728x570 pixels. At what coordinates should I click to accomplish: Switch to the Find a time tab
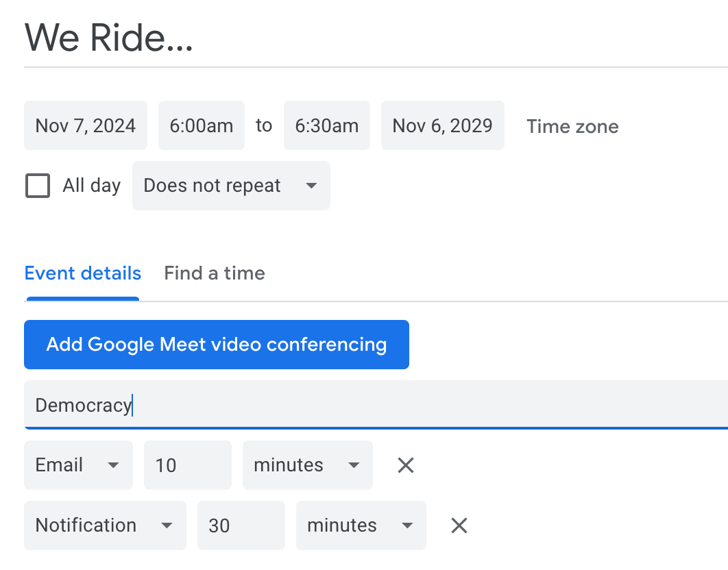(x=215, y=273)
